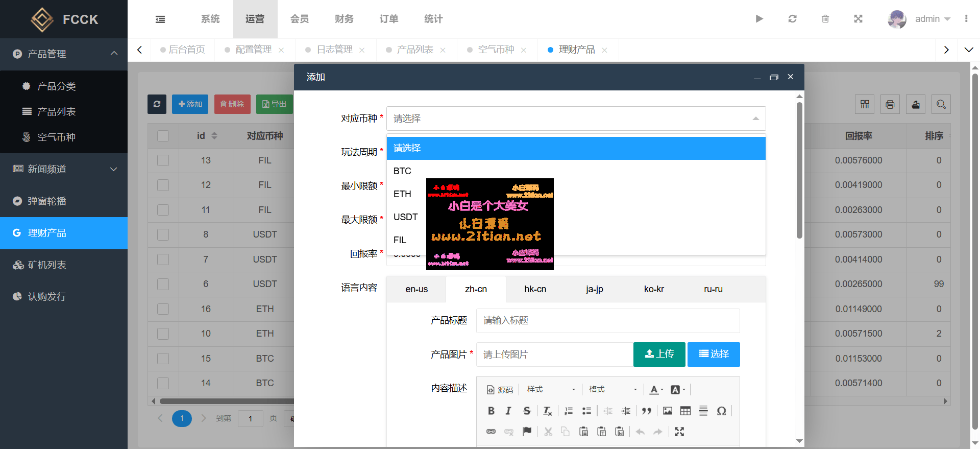980x449 pixels.
Task: Click the column filter grid icon
Action: point(865,104)
